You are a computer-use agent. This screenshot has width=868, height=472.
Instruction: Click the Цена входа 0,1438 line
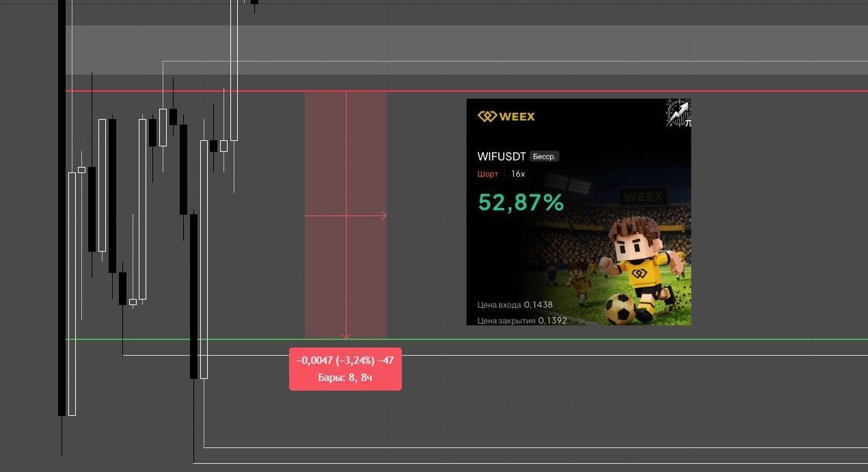515,304
